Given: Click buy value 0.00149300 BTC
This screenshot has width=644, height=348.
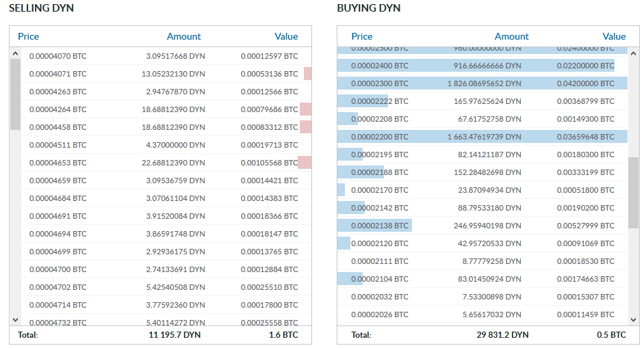Looking at the screenshot, I should point(586,119).
